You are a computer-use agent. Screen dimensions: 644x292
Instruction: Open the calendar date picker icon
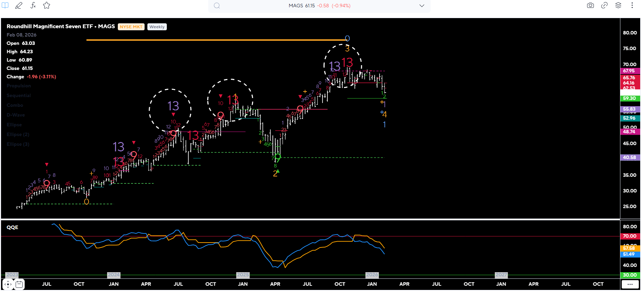click(19, 284)
